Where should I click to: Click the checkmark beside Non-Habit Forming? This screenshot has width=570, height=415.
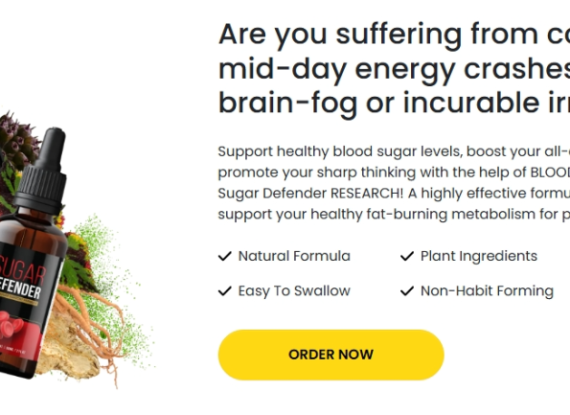(x=407, y=291)
